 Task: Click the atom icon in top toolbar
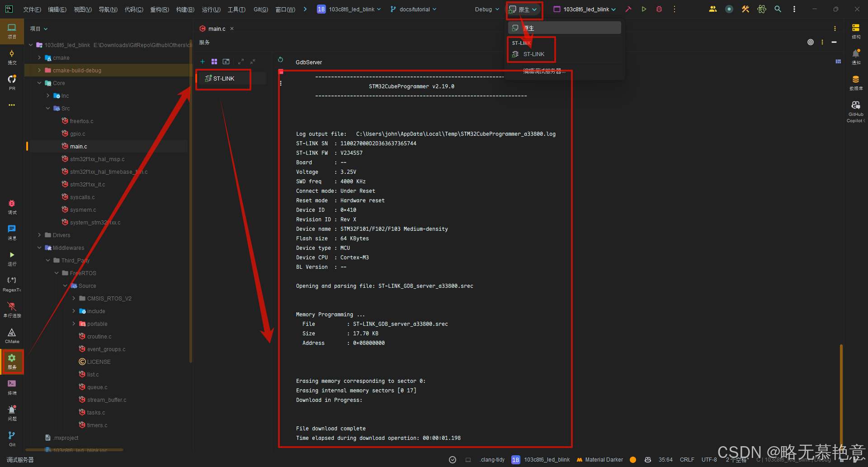pyautogui.click(x=762, y=9)
